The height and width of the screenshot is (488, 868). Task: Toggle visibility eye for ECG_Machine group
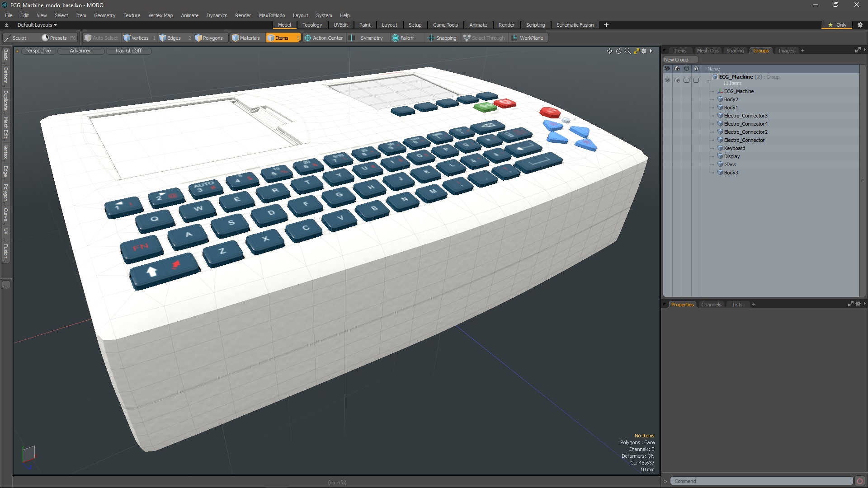coord(667,80)
